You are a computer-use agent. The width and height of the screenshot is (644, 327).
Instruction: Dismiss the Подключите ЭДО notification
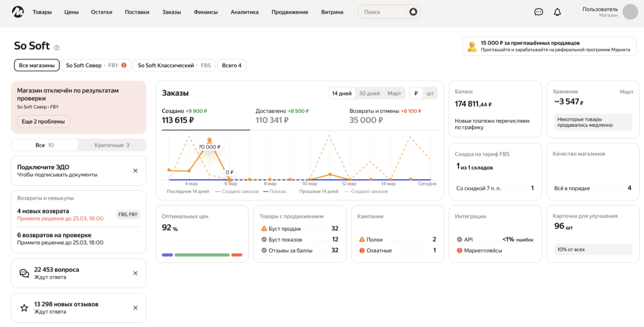135,171
